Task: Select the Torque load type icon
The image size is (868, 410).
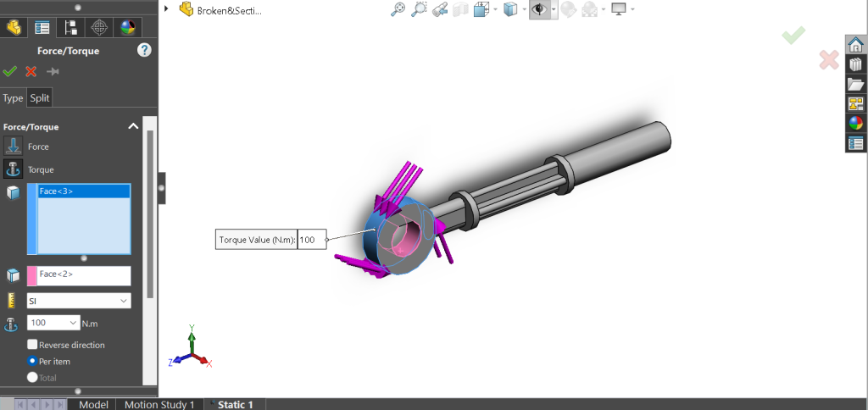Action: (14, 169)
